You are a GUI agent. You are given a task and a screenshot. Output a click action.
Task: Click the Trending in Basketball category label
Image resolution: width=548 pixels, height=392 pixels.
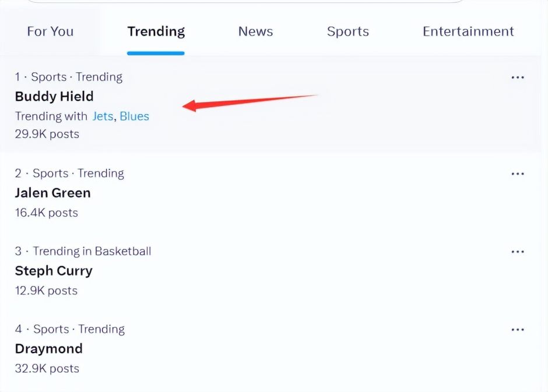pyautogui.click(x=92, y=252)
